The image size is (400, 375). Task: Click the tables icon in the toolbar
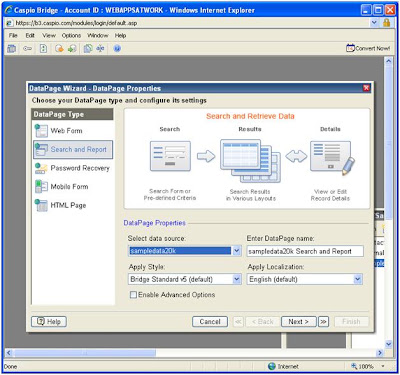tap(12, 49)
